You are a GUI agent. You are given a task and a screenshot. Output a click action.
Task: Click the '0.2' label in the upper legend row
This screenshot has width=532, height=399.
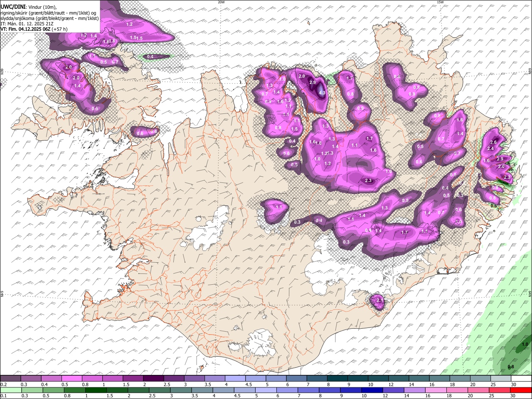3,384
